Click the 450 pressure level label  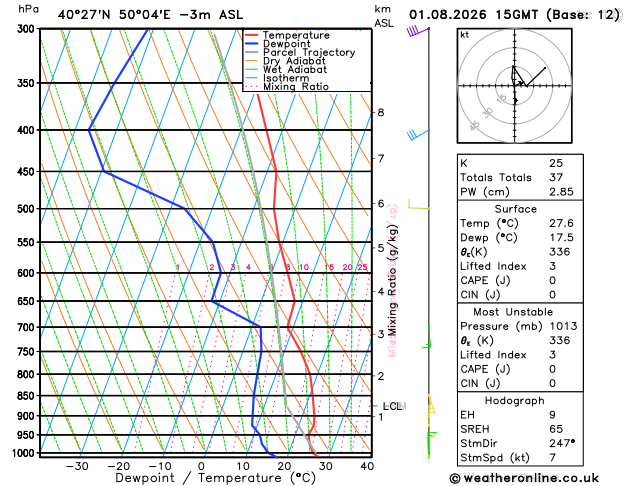click(x=28, y=172)
